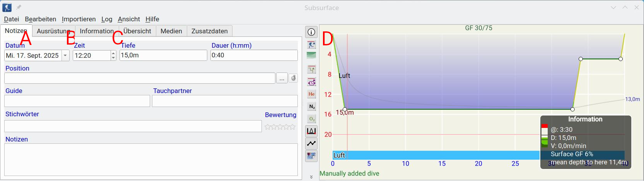Set the Bewertung star rating
The width and height of the screenshot is (644, 181).
(280, 127)
